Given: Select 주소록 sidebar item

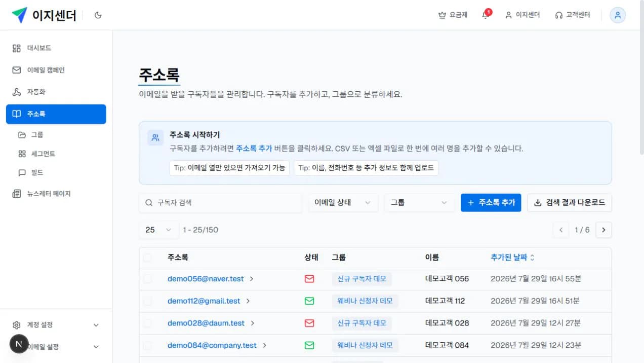Looking at the screenshot, I should tap(56, 114).
